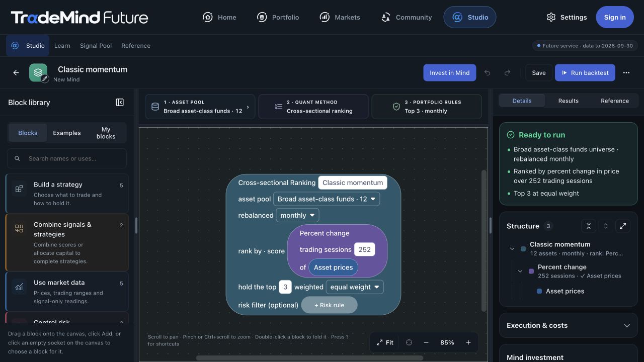
Task: Collapse all nodes in Structure panel
Action: (589, 226)
